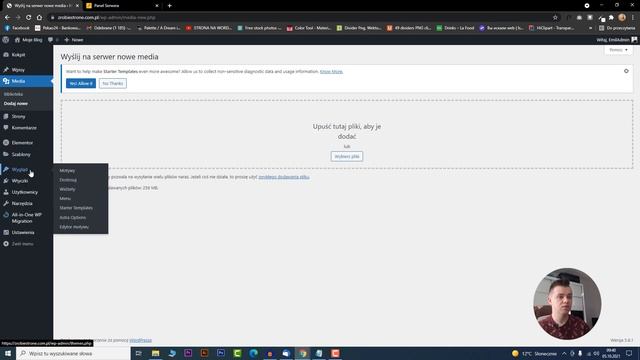Open Elementor in sidebar

pos(22,143)
